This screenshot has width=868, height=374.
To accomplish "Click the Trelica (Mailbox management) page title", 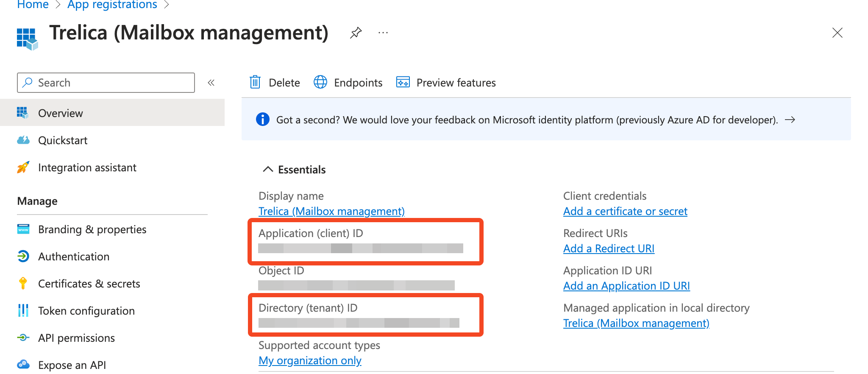I will tap(189, 33).
